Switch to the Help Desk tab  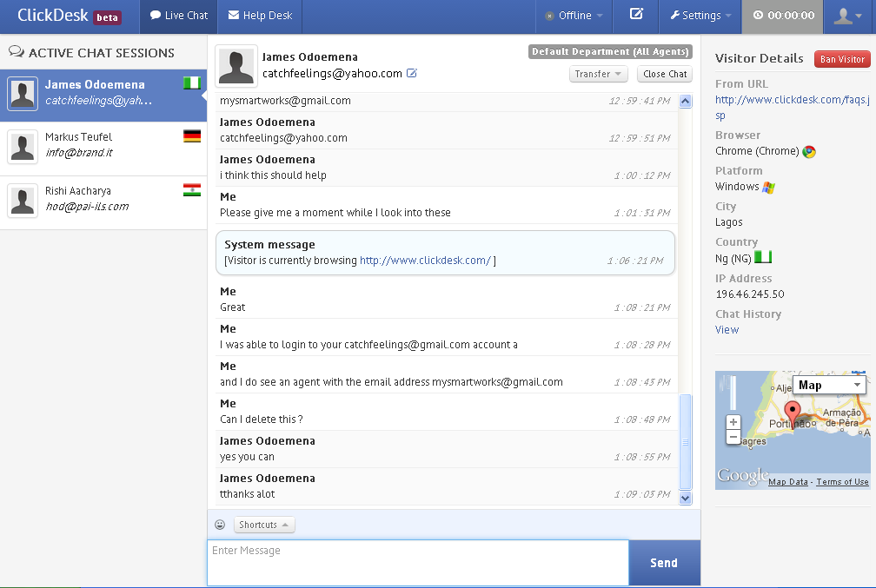tap(261, 16)
